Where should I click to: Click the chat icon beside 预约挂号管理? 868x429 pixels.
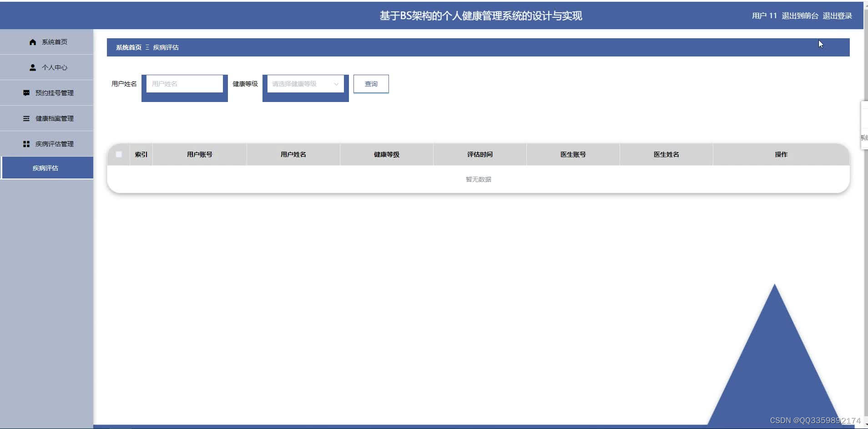point(26,93)
